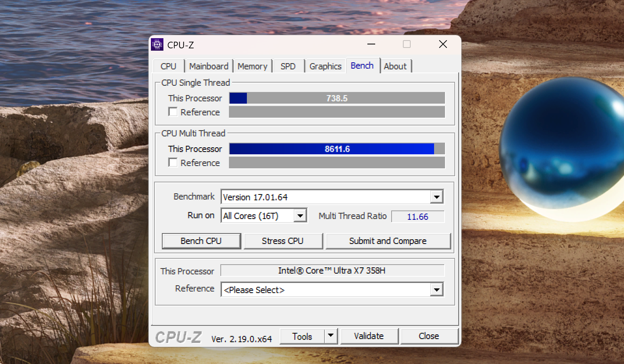
Task: Click the empty single thread reference bar
Action: pyautogui.click(x=337, y=112)
